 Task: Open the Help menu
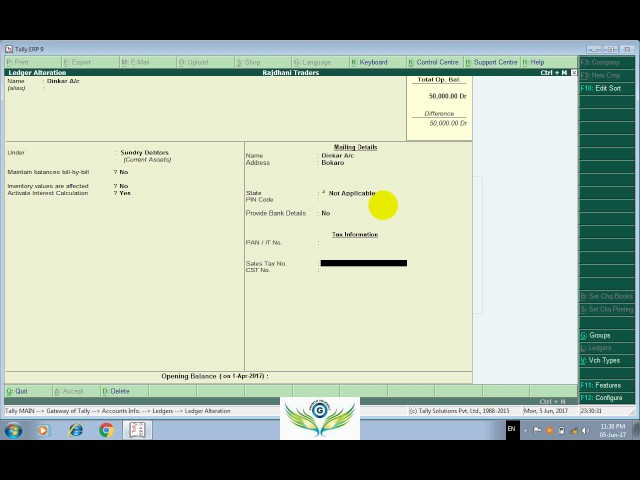pos(549,62)
